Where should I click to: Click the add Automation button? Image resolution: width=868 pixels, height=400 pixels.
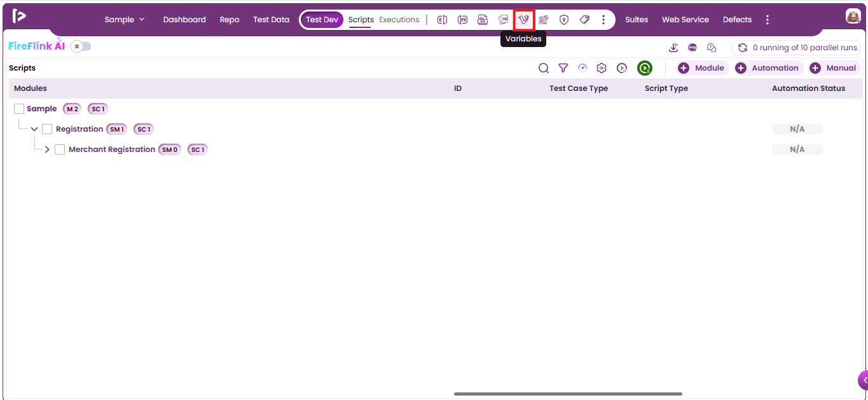[768, 68]
